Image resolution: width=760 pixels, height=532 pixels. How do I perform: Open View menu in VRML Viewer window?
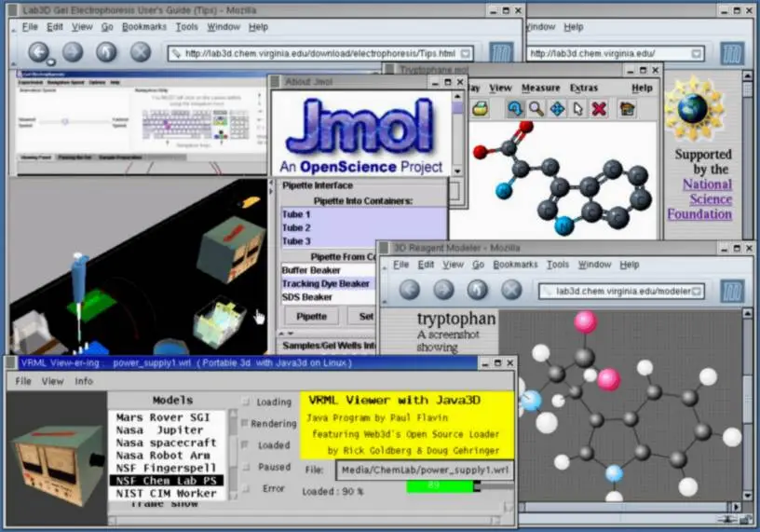click(x=52, y=381)
